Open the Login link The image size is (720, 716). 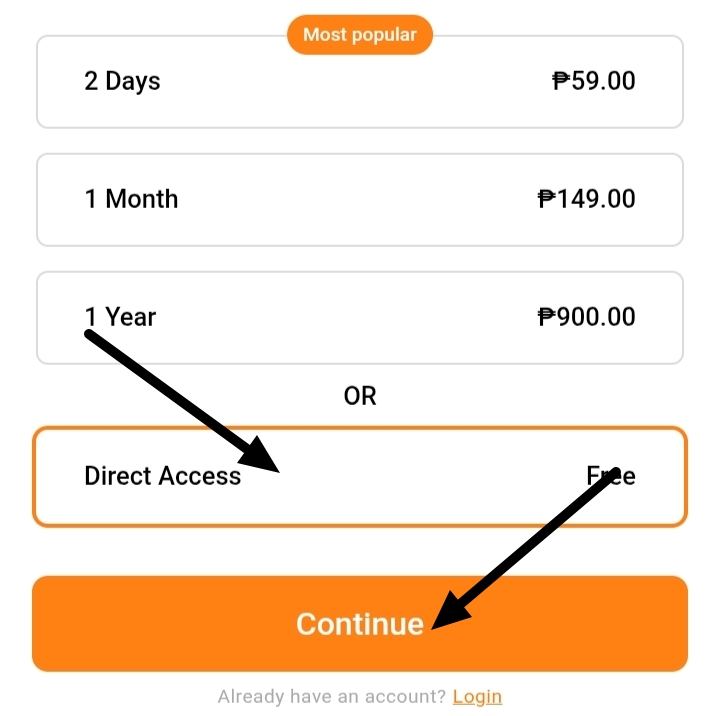point(477,697)
